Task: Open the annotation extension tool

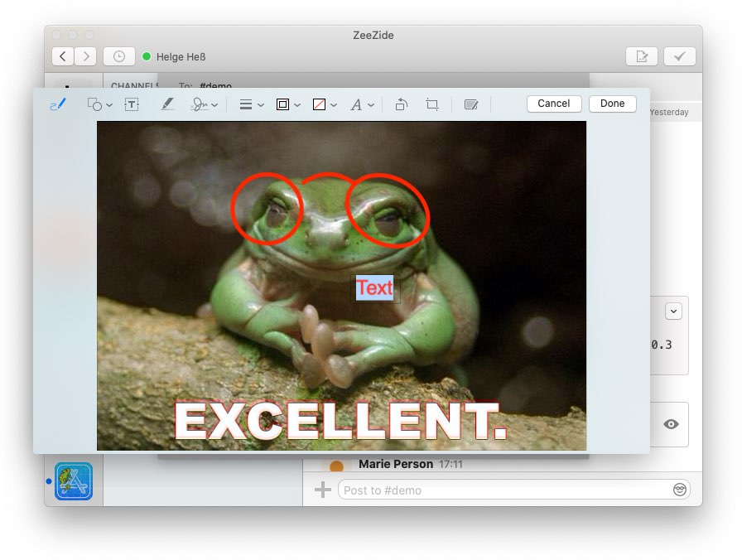Action: tap(471, 104)
